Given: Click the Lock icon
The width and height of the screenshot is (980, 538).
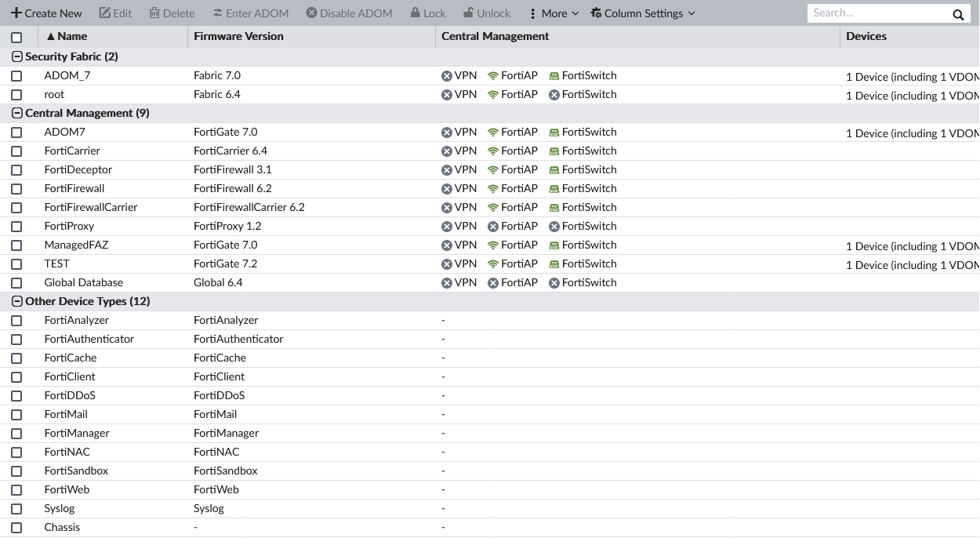Looking at the screenshot, I should pyautogui.click(x=415, y=13).
